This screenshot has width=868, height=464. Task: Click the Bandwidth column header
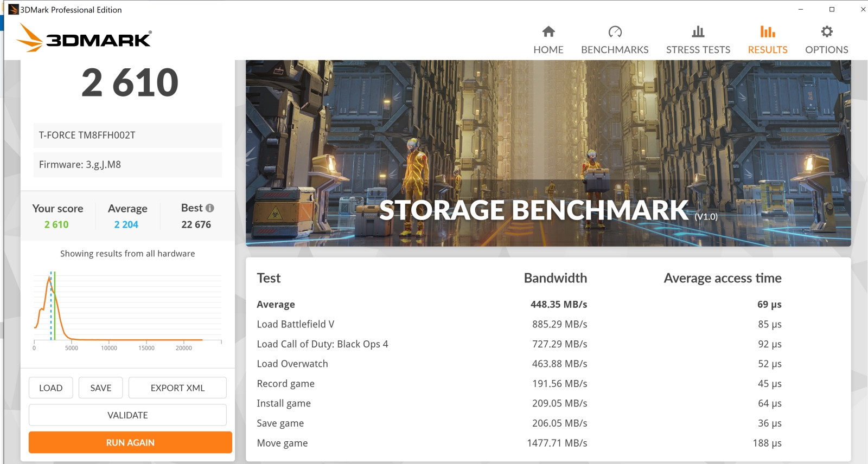pyautogui.click(x=556, y=278)
